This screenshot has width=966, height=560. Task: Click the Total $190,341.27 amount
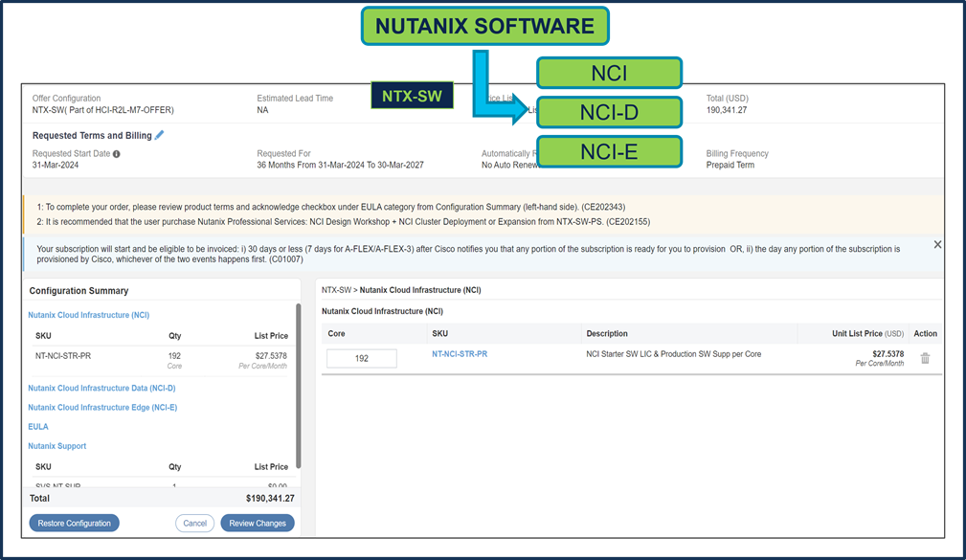(x=270, y=499)
